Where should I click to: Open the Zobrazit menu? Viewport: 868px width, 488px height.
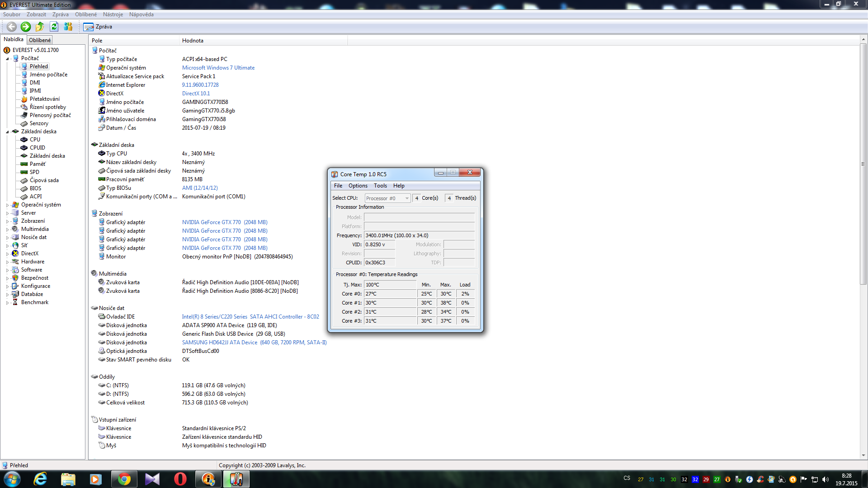[36, 14]
